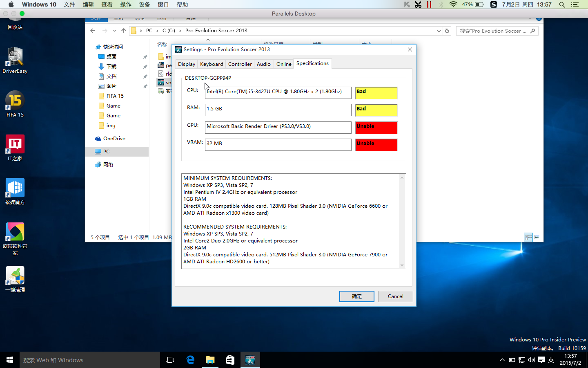Open the recent locations dropdown arrow

(x=114, y=31)
